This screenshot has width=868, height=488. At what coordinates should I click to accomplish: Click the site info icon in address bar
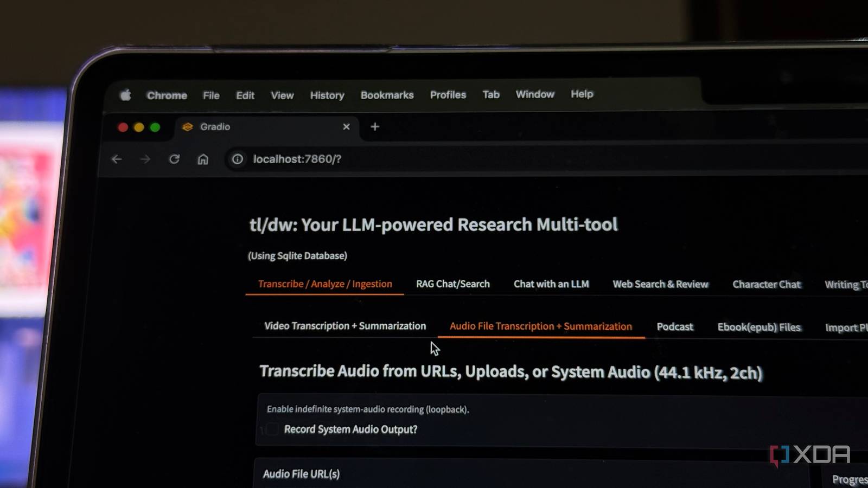point(237,159)
